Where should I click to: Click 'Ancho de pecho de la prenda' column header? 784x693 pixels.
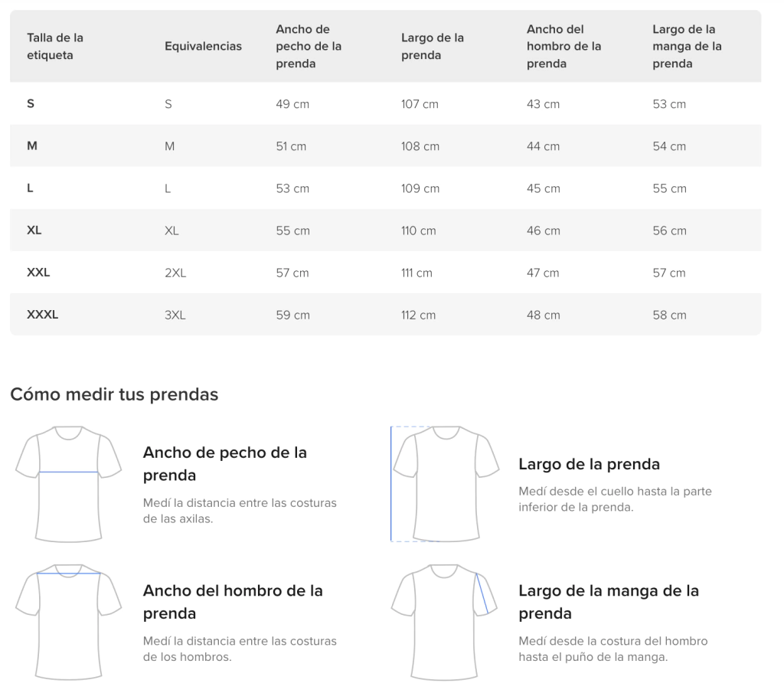[x=309, y=46]
